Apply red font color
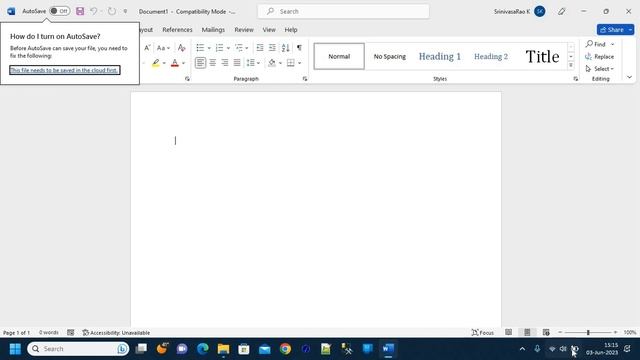Screen dimensions: 640x360 click(x=175, y=63)
